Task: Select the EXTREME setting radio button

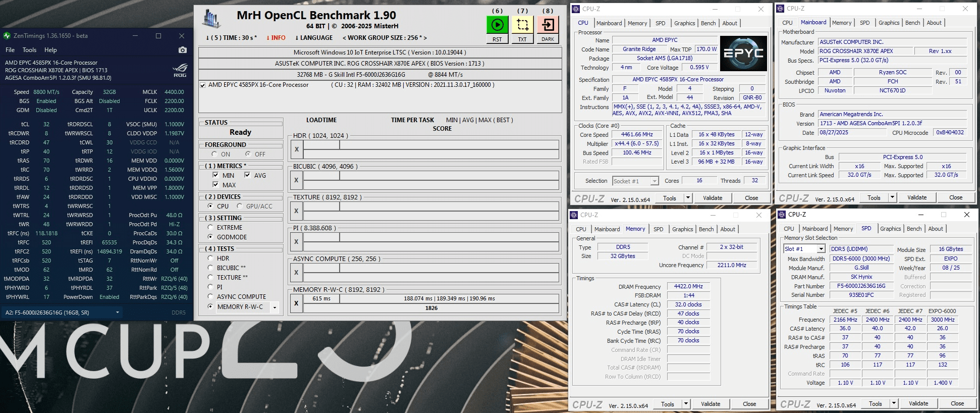Action: tap(210, 228)
